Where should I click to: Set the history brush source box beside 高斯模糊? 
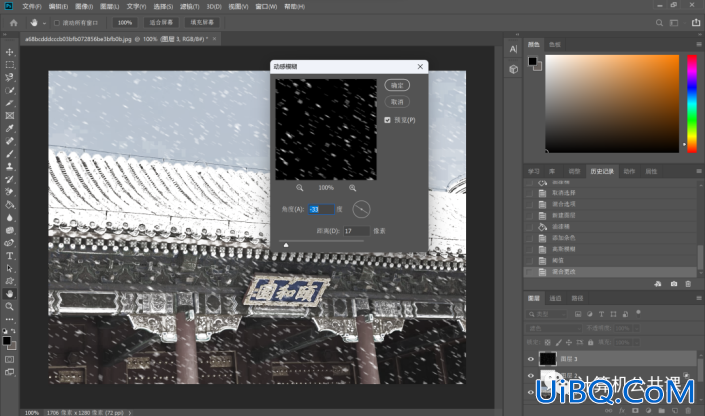[x=529, y=249]
